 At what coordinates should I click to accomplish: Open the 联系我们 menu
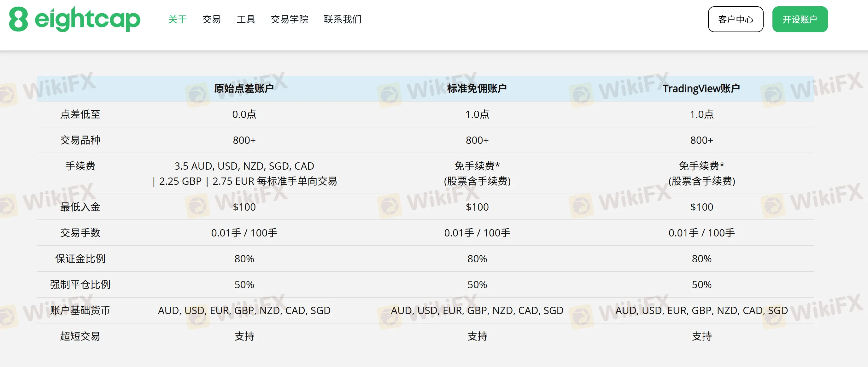pyautogui.click(x=343, y=19)
